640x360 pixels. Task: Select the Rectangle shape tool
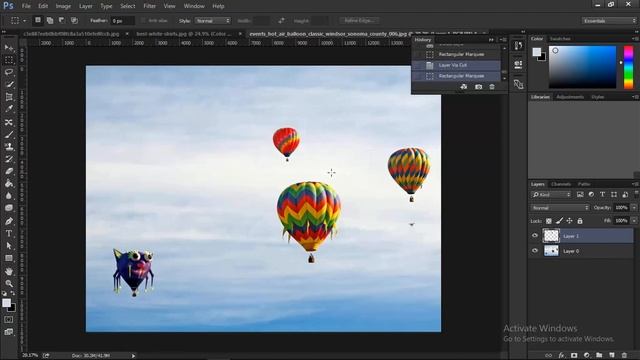9,258
